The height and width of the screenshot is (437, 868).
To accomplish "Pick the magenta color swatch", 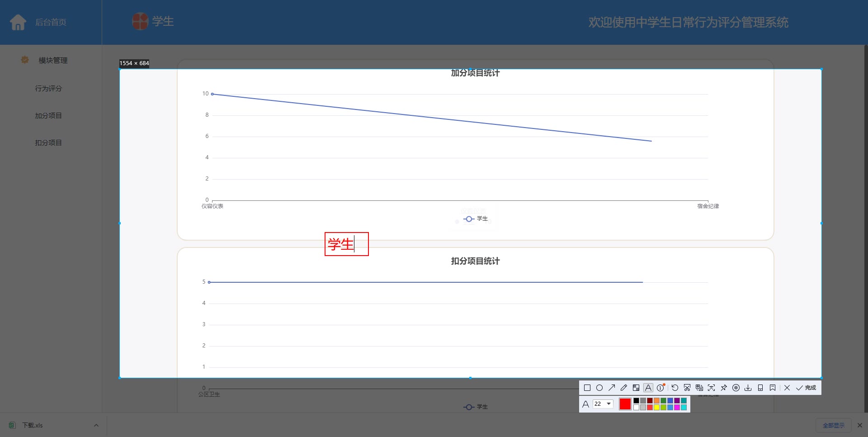I will tap(677, 407).
